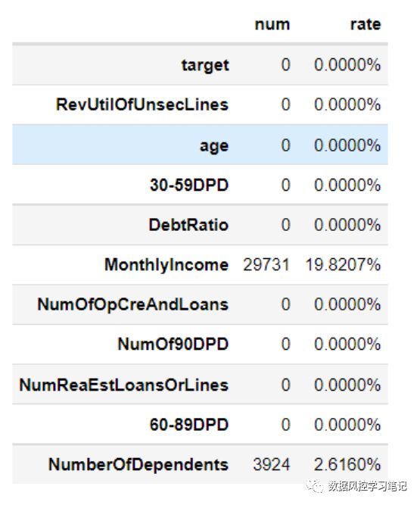This screenshot has width=420, height=505.
Task: Click the Chinese watermark text
Action: pyautogui.click(x=368, y=486)
